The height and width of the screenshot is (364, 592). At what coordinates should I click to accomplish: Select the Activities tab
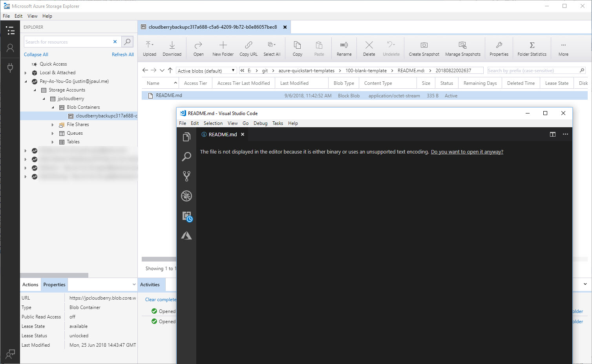150,285
